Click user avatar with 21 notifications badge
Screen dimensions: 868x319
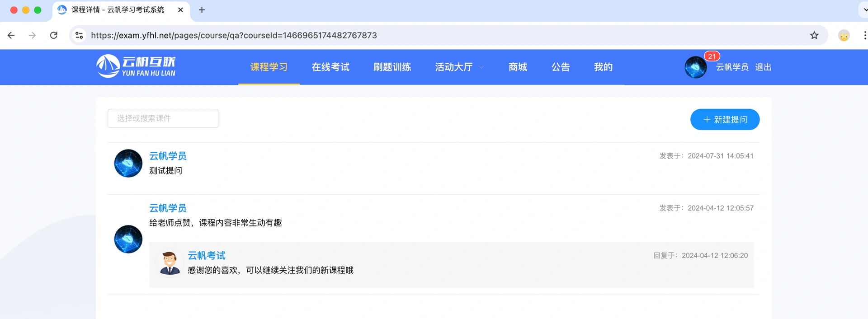click(696, 67)
